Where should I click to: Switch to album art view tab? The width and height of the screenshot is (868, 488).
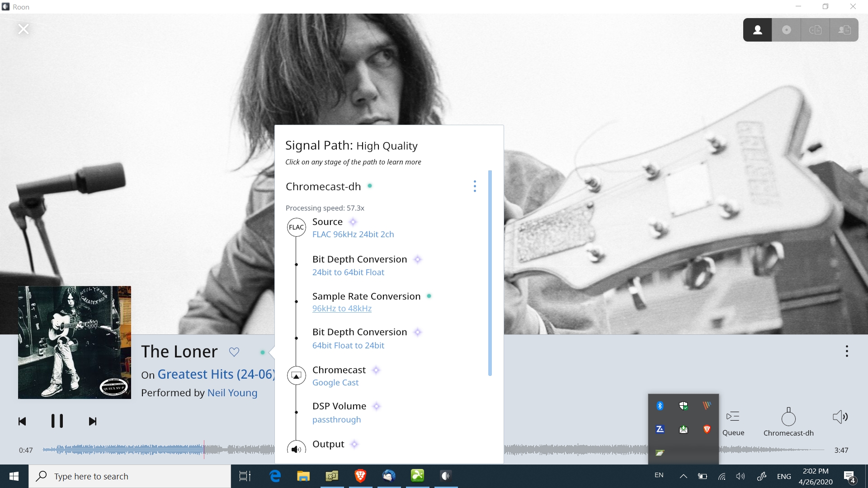click(x=787, y=30)
